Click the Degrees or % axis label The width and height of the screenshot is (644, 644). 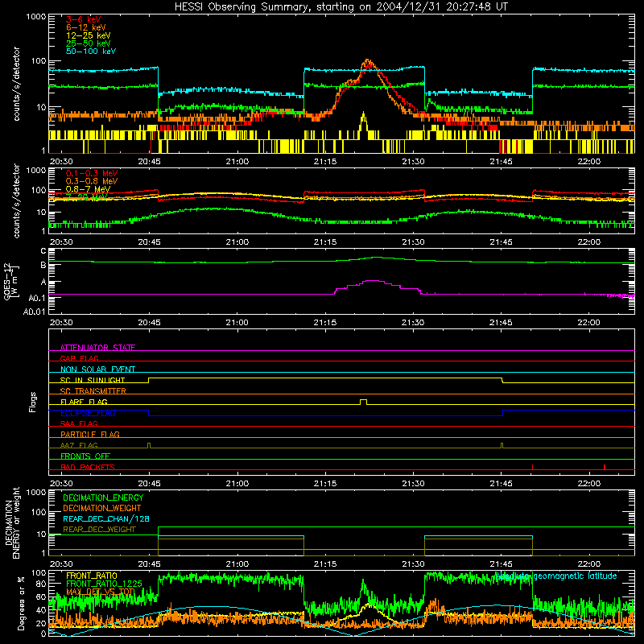coord(21,604)
